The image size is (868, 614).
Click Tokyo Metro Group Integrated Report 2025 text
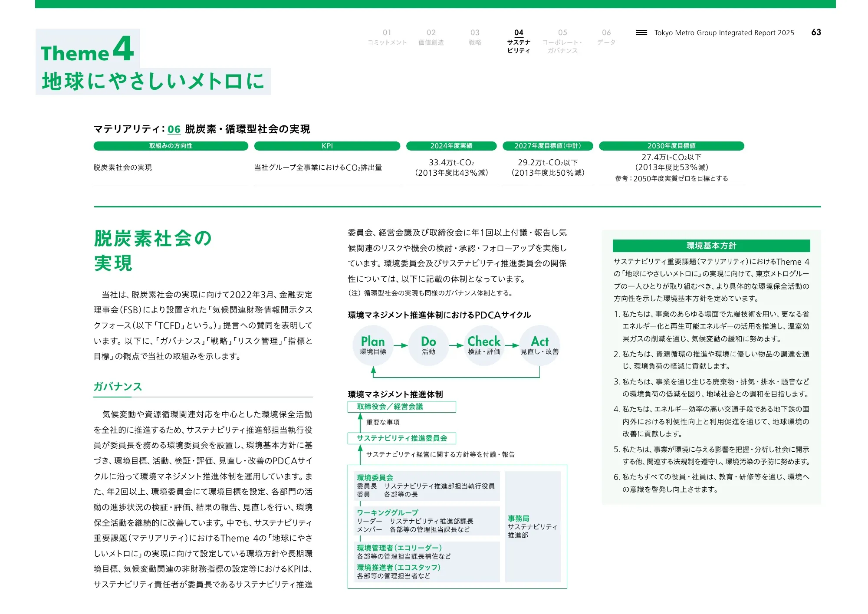click(724, 33)
